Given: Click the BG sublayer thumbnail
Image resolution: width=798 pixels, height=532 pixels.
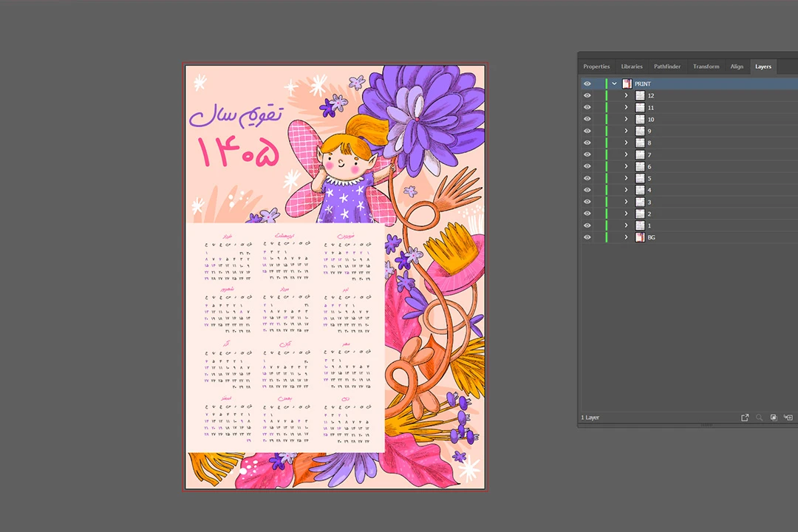Looking at the screenshot, I should (641, 237).
